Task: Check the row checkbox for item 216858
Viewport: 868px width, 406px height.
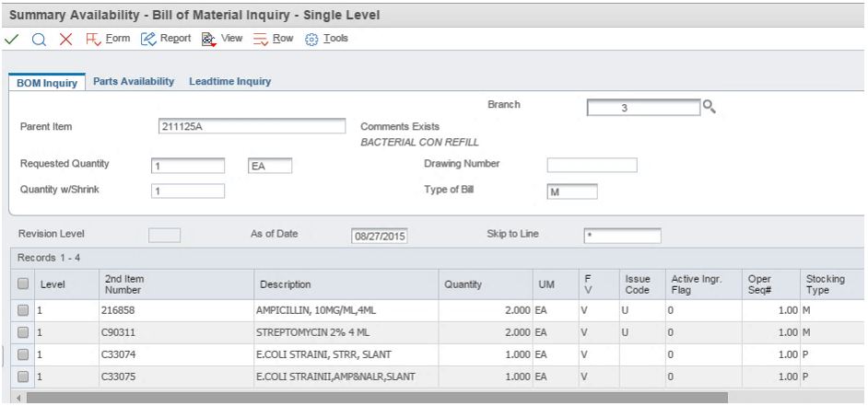Action: coord(23,311)
